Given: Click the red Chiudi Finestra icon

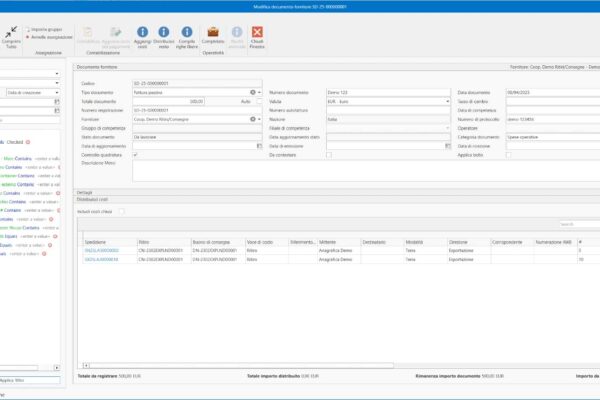Looking at the screenshot, I should (257, 32).
